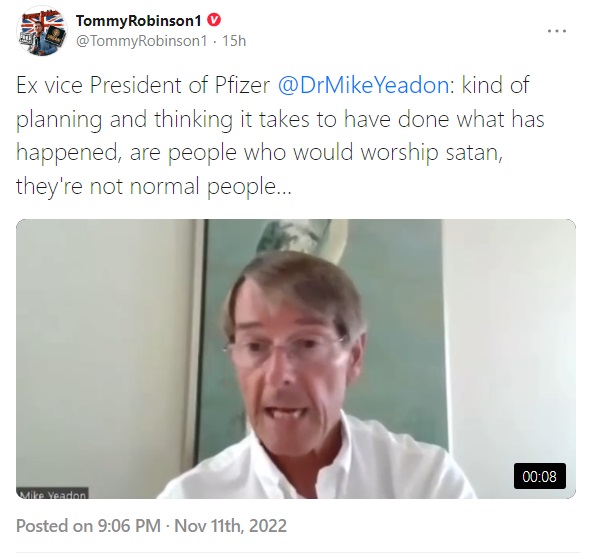Play the Mike Yeadon video

click(x=296, y=359)
